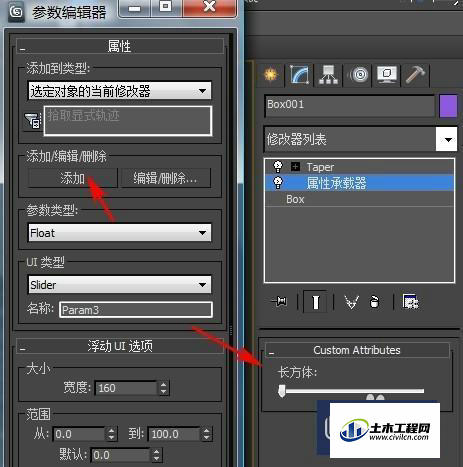The width and height of the screenshot is (463, 467).
Task: Expand the 修改器列表 dropdown arrow
Action: (x=447, y=139)
